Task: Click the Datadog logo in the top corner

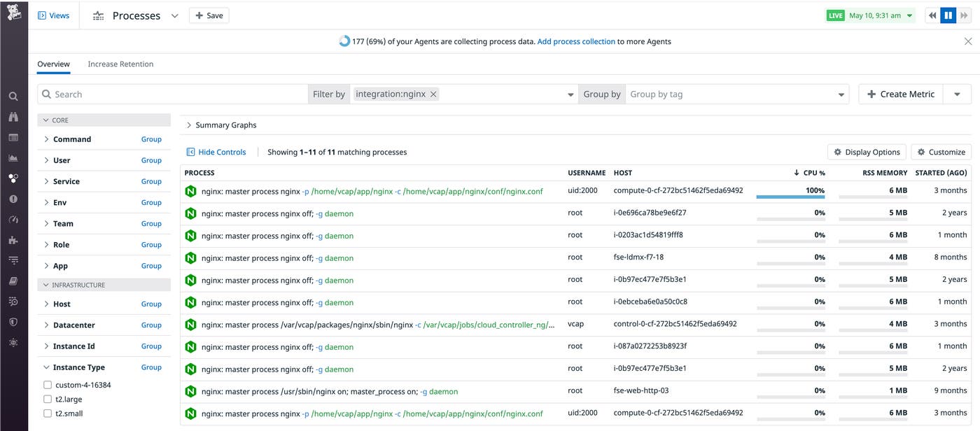Action: pos(14,13)
